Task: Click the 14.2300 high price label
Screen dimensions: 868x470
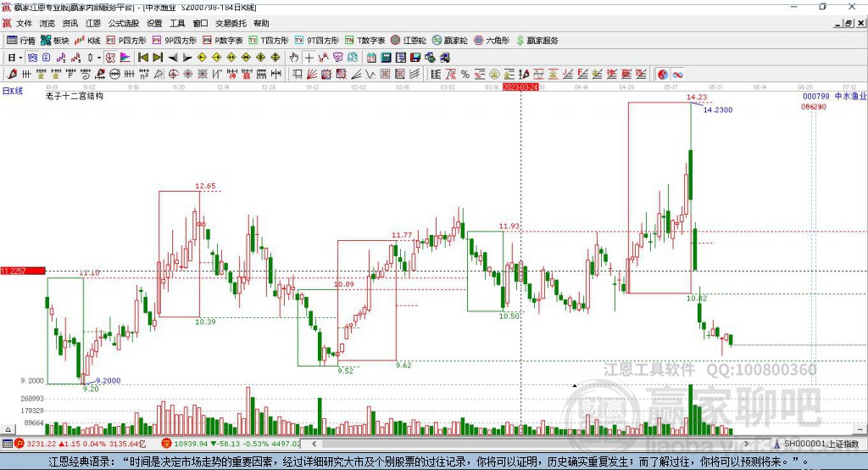Action: pos(717,110)
